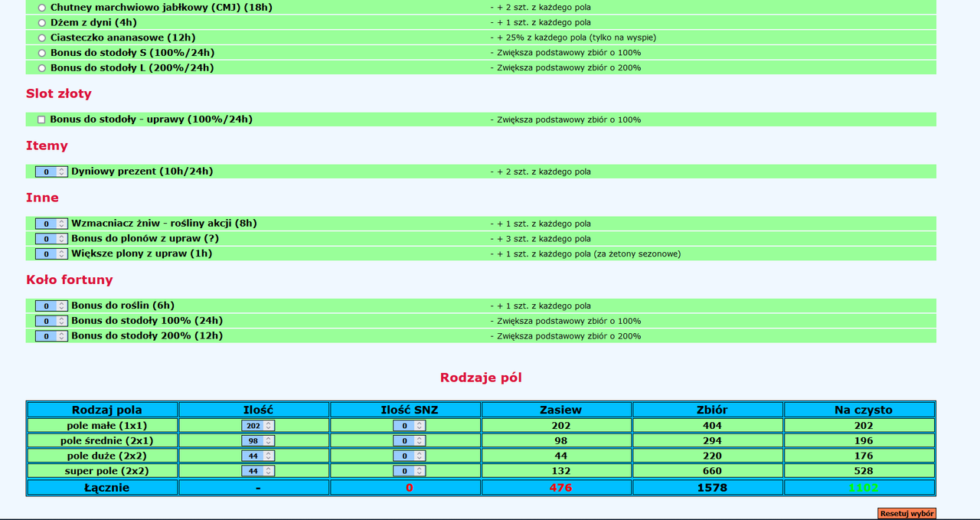Click description mentioning żetony sezonowe

(585, 253)
